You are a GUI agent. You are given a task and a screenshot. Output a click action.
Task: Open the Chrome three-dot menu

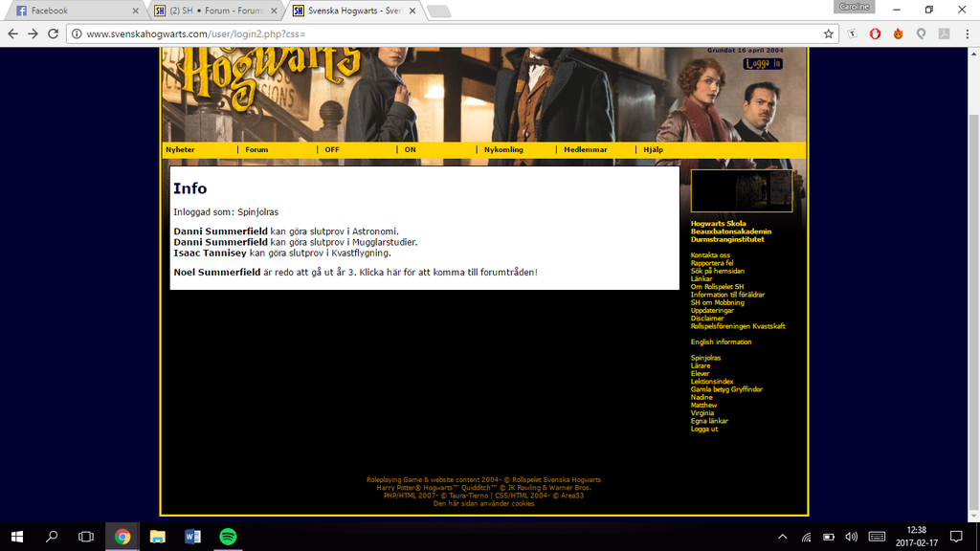click(967, 33)
